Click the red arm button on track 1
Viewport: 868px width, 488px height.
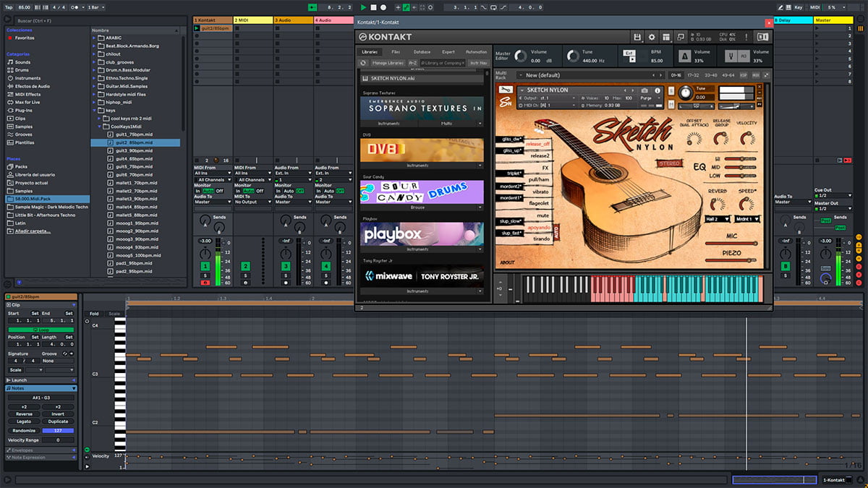205,283
